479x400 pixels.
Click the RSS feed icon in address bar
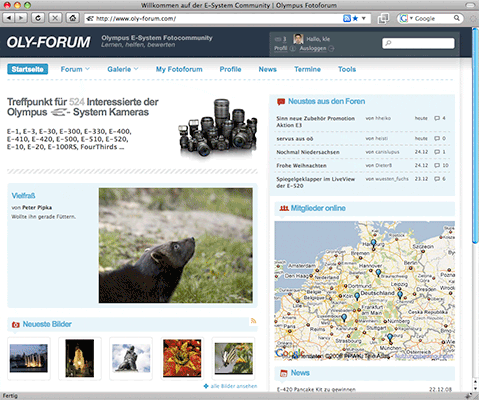pos(347,18)
